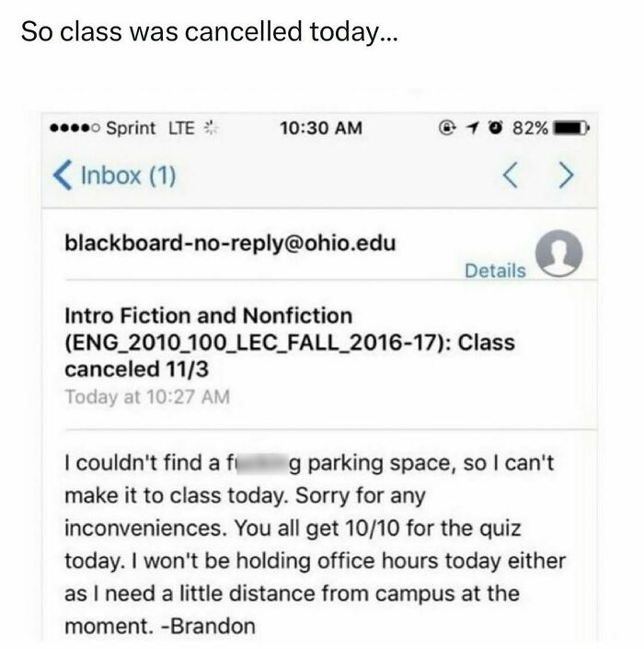
Task: Tap the Details link
Action: 495,271
